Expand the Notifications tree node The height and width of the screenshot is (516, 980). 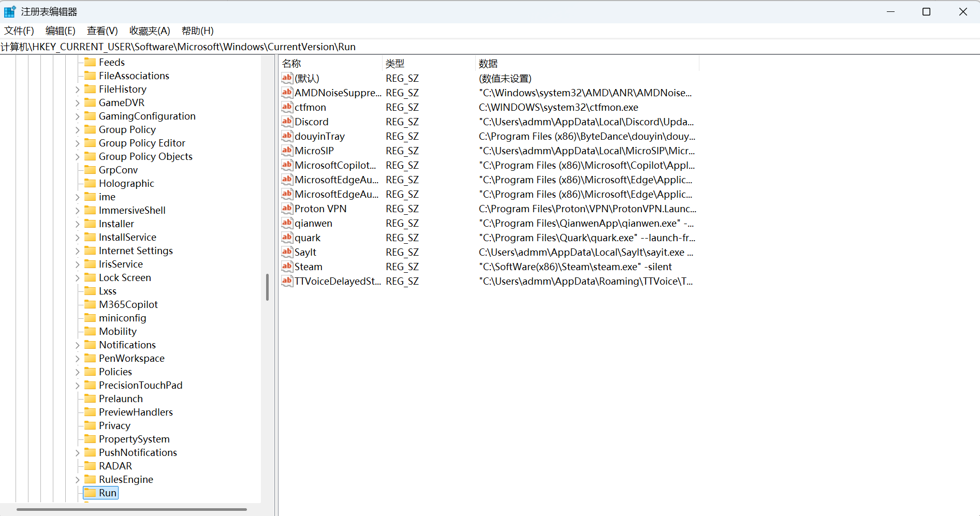(78, 345)
